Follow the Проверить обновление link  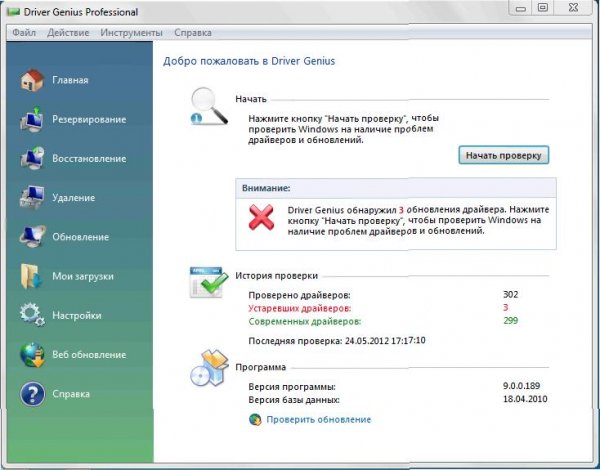[x=319, y=419]
